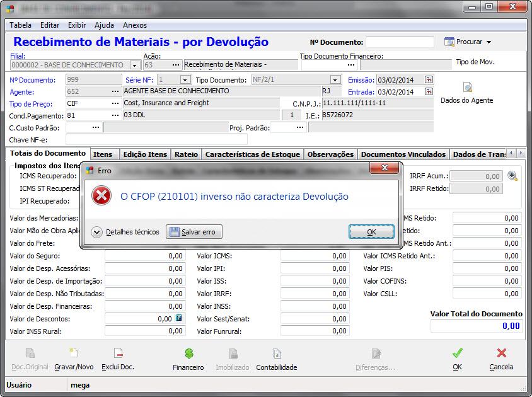Click the Exclui Doc. icon
This screenshot has width=532, height=397.
click(x=118, y=354)
